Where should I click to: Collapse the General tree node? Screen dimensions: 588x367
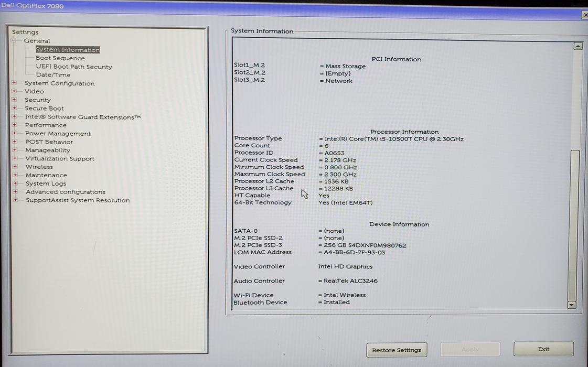pos(14,40)
